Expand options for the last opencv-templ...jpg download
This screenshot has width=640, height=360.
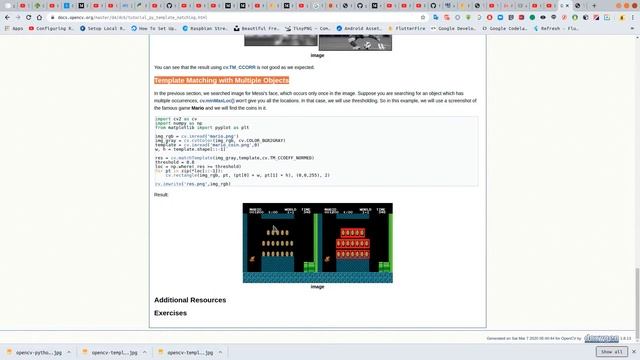click(x=220, y=352)
